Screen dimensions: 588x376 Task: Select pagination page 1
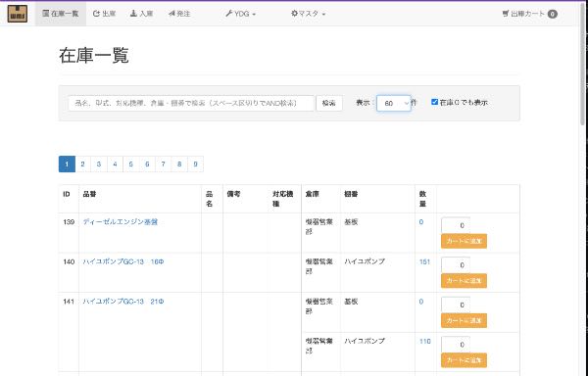pyautogui.click(x=67, y=164)
